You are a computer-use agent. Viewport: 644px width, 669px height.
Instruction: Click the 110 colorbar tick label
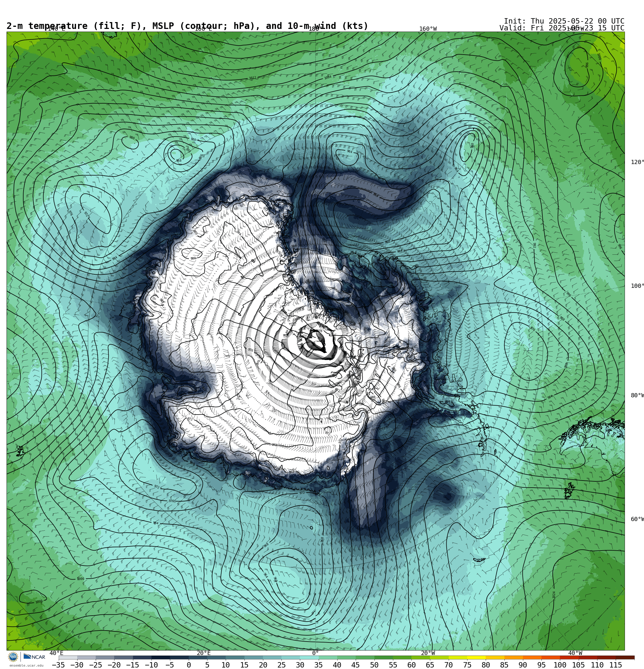(x=597, y=665)
